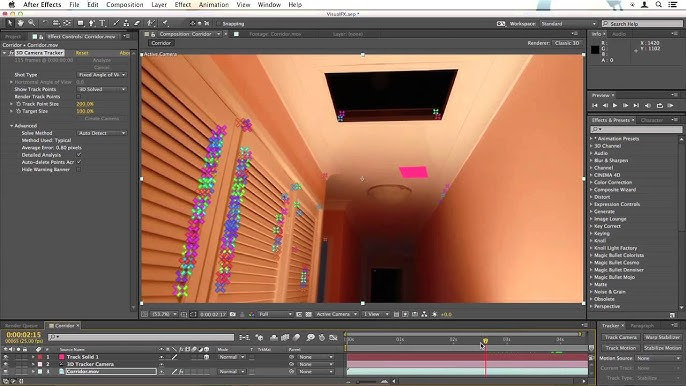Image resolution: width=686 pixels, height=386 pixels.
Task: Uncheck the Detailed Analysis checkbox
Action: [79, 155]
